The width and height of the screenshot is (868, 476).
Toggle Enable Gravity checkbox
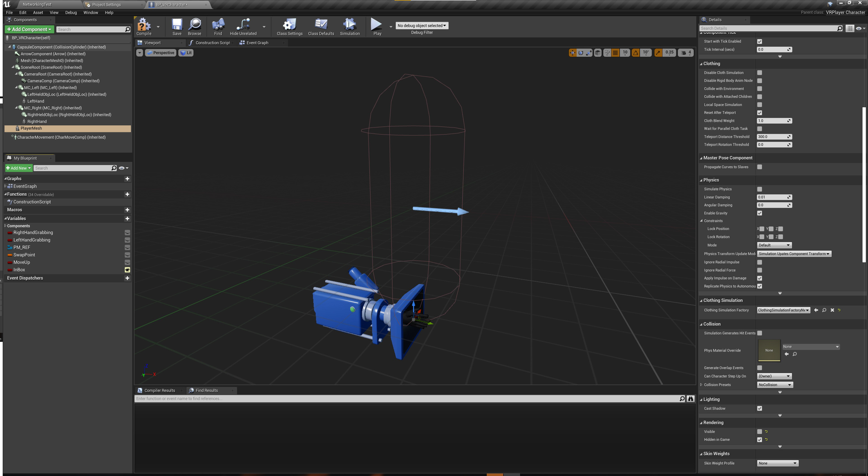[x=759, y=213]
